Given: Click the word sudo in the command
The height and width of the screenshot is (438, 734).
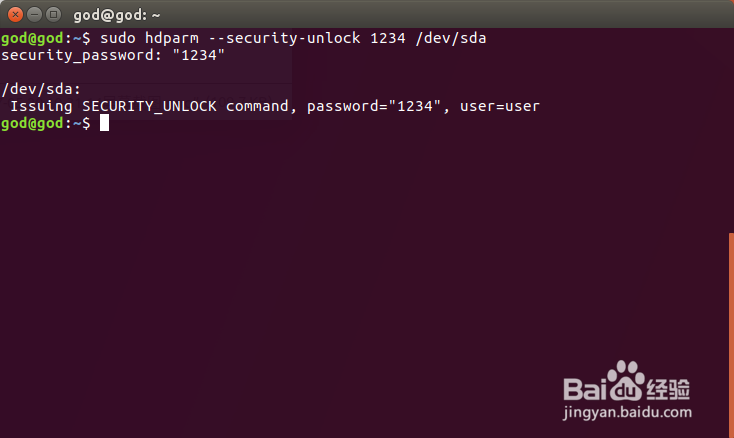Looking at the screenshot, I should (x=117, y=38).
